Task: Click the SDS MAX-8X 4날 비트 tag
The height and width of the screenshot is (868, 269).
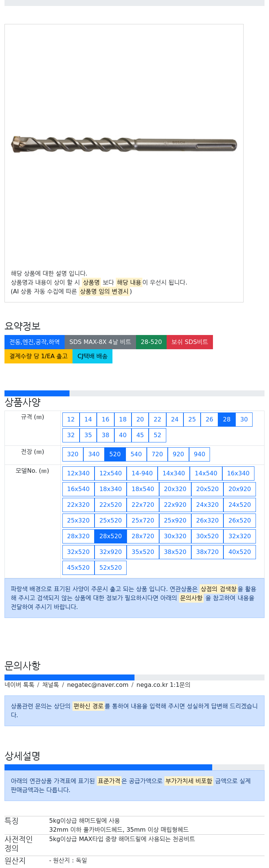Action: point(100,342)
